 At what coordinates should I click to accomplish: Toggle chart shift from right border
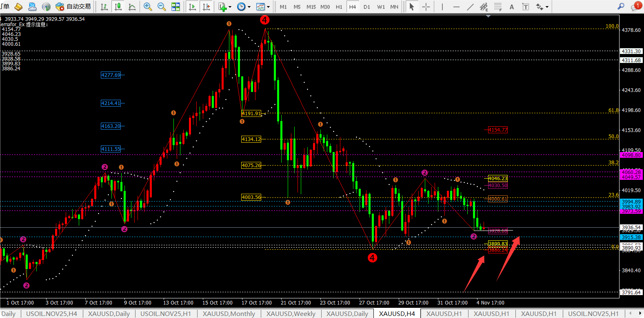[x=207, y=7]
